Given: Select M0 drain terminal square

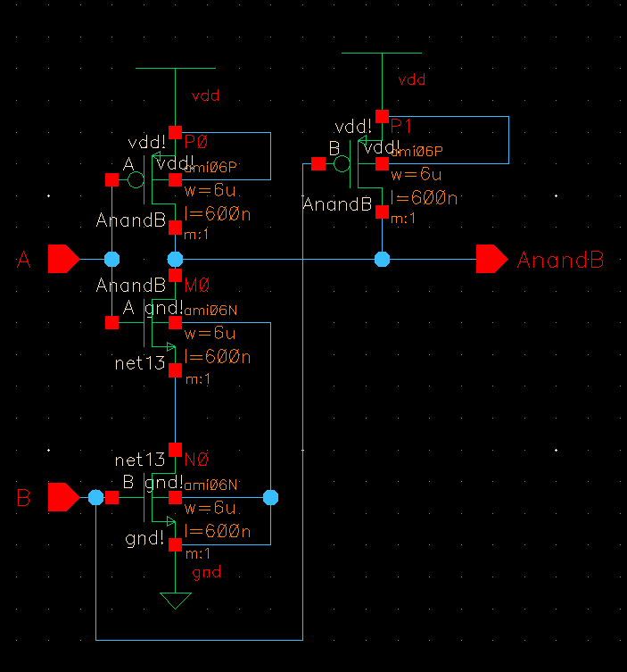Looking at the screenshot, I should click(x=175, y=275).
